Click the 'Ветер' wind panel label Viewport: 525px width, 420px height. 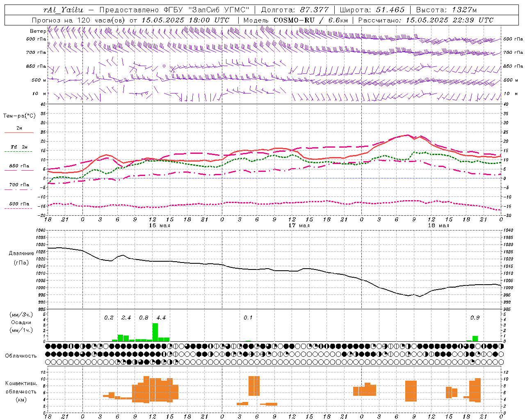click(38, 31)
